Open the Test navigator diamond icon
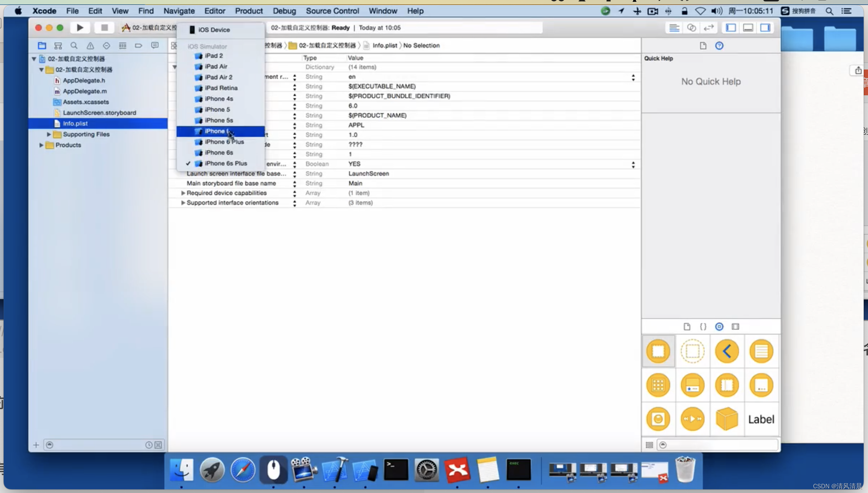 tap(106, 46)
